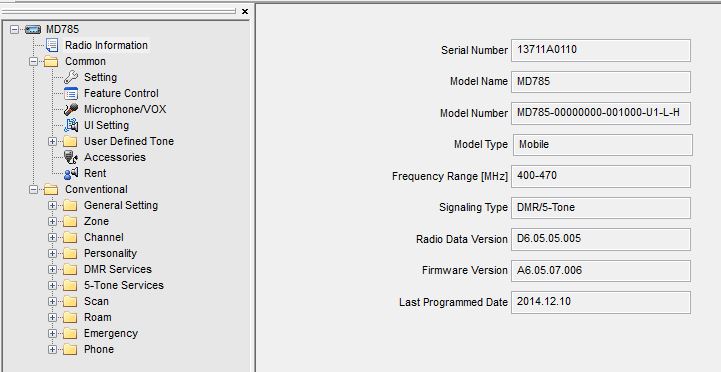
Task: Expand the User Defined Tone folder
Action: click(52, 142)
